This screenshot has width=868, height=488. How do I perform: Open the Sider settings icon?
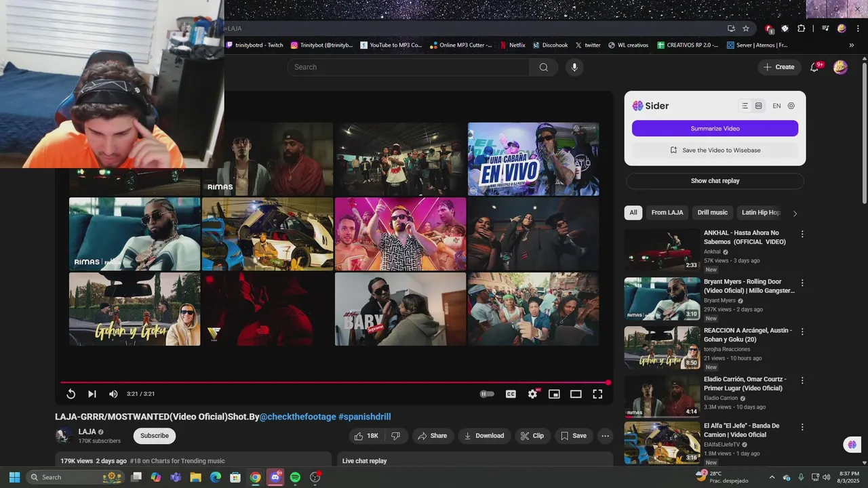tap(791, 106)
